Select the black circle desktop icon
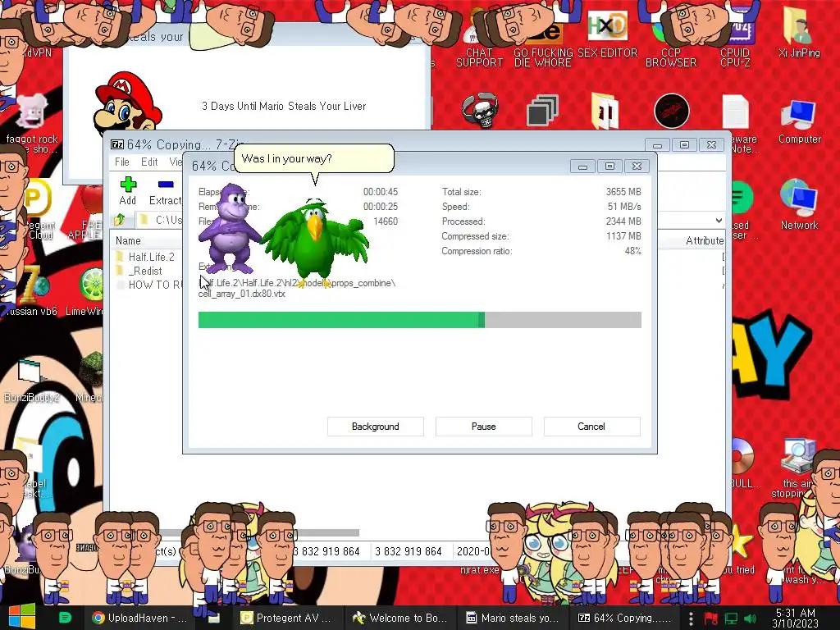Viewport: 840px width, 630px height. 671,112
